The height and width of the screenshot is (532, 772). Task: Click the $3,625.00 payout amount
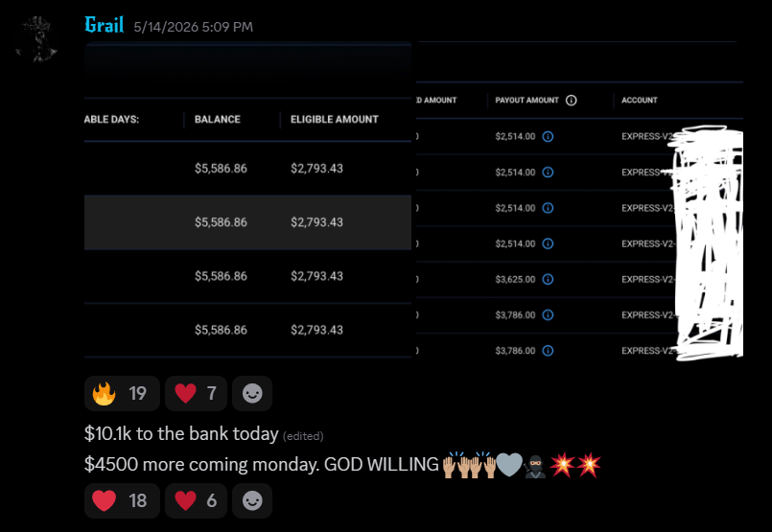[x=515, y=280]
